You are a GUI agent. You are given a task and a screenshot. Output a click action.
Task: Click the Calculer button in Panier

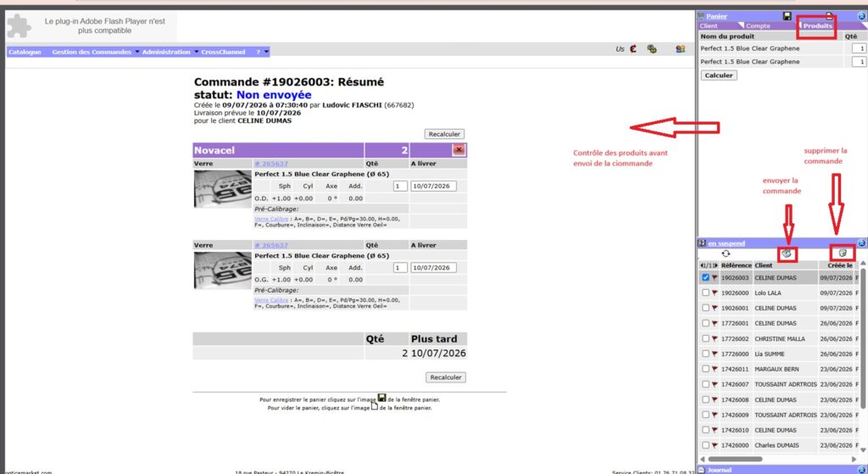(x=719, y=75)
